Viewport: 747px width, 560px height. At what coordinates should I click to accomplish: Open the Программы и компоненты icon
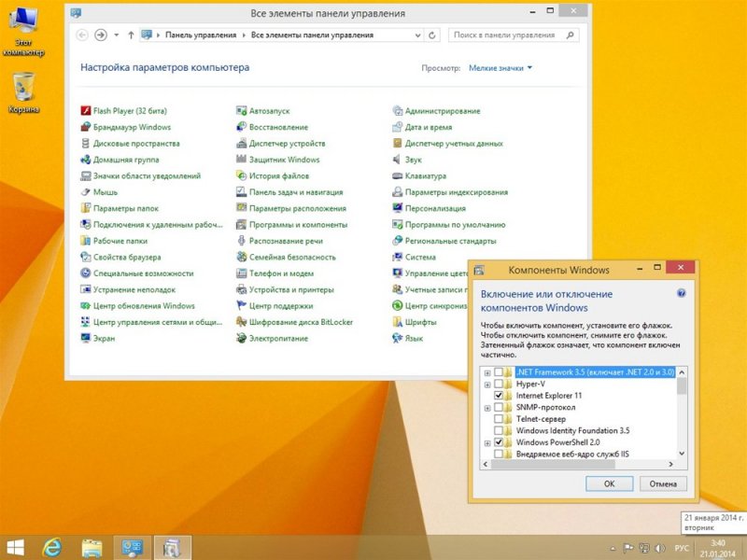pos(242,224)
